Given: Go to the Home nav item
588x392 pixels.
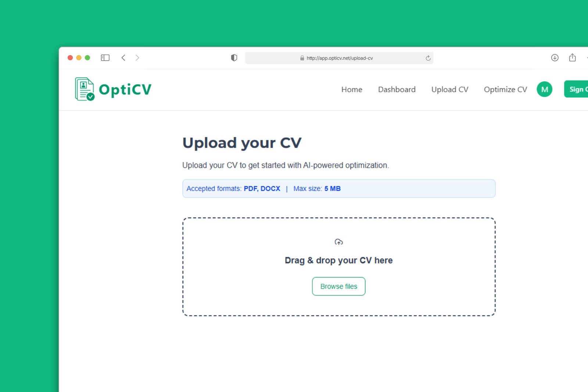Looking at the screenshot, I should pos(352,89).
